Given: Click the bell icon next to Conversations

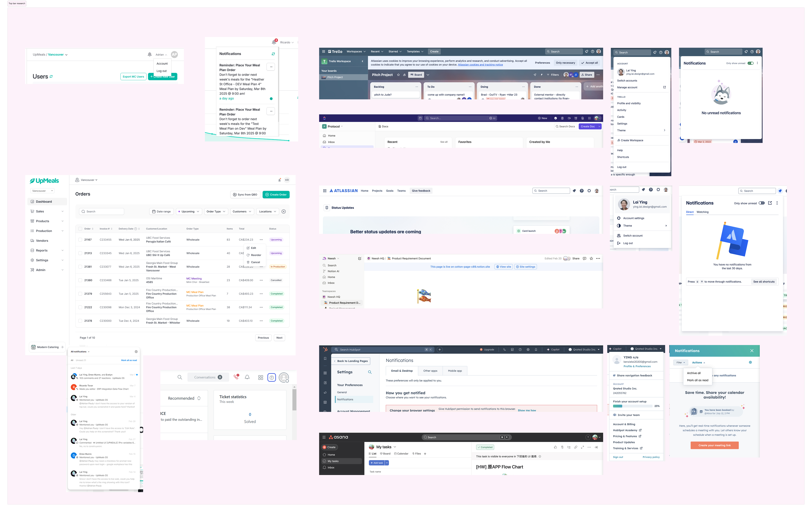Looking at the screenshot, I should coord(247,377).
